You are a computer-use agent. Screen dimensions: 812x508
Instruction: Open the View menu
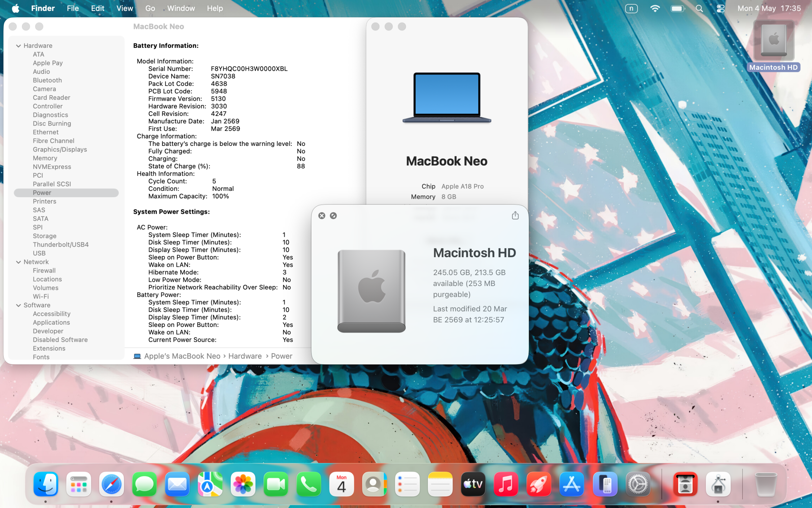tap(124, 8)
